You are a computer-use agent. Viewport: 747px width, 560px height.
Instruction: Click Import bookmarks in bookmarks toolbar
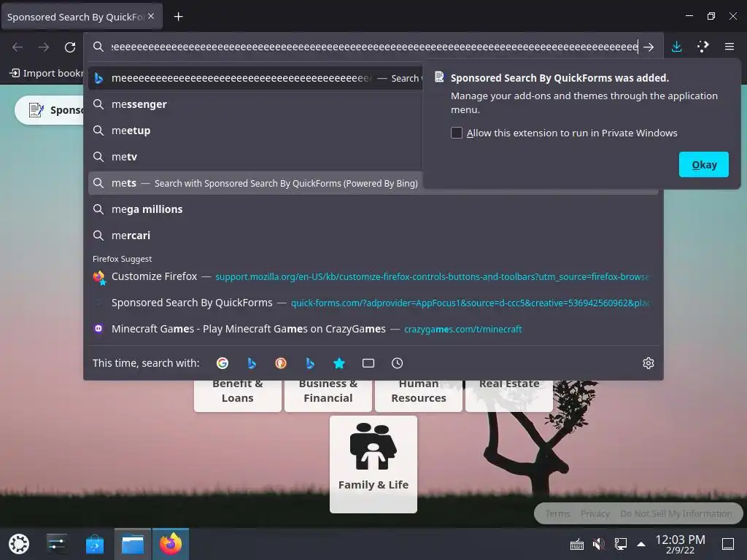[x=46, y=73]
